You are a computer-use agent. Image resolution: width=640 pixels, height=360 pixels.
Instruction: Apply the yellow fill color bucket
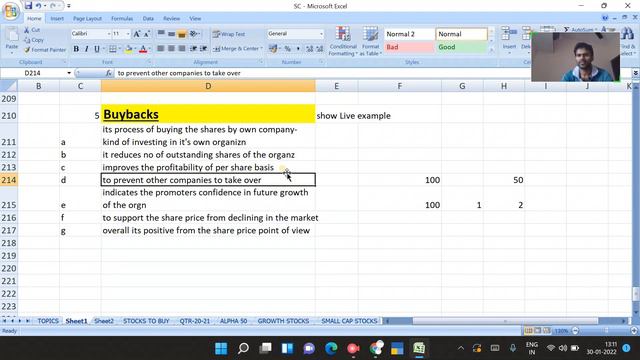click(129, 49)
